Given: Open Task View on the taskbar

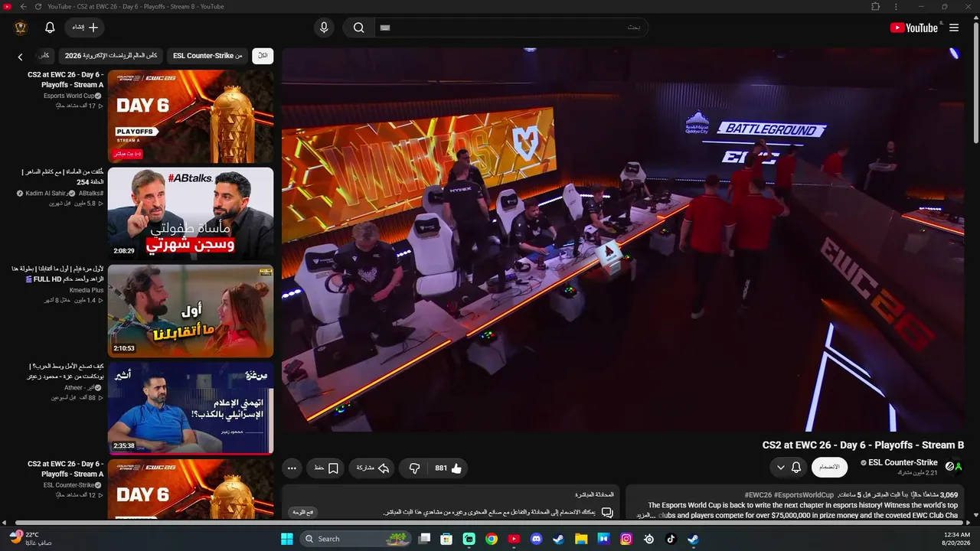Looking at the screenshot, I should pos(424,539).
